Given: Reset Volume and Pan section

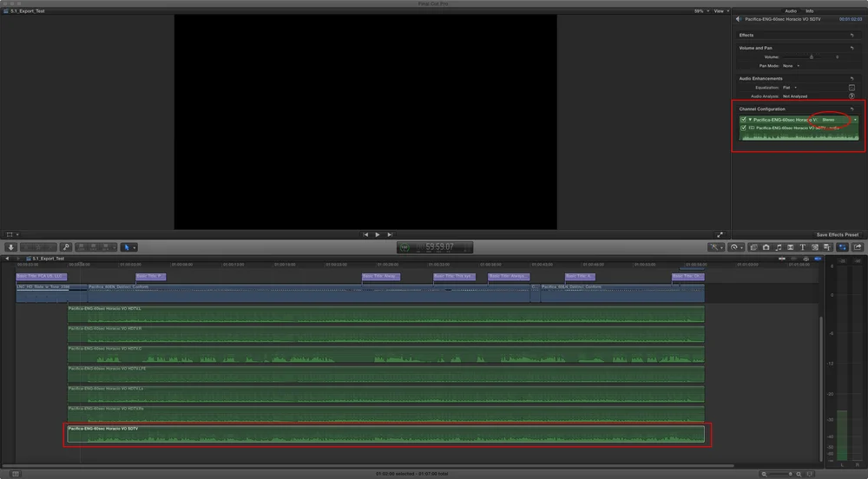Looking at the screenshot, I should click(x=852, y=48).
